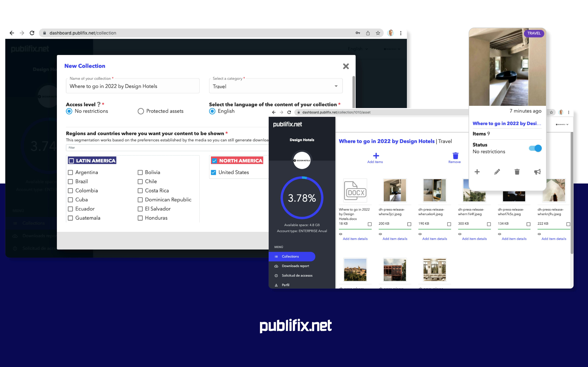Uncheck the United States checkbox
Image resolution: width=588 pixels, height=367 pixels.
click(x=213, y=172)
